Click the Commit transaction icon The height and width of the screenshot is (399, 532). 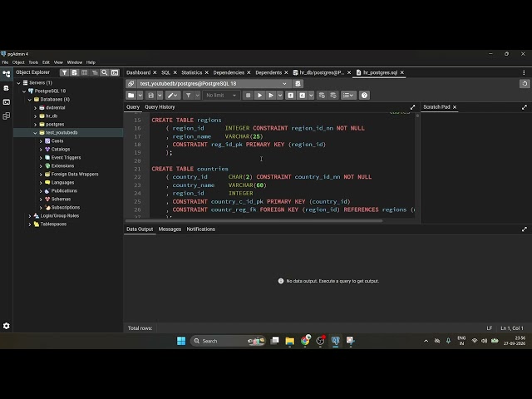pyautogui.click(x=322, y=96)
